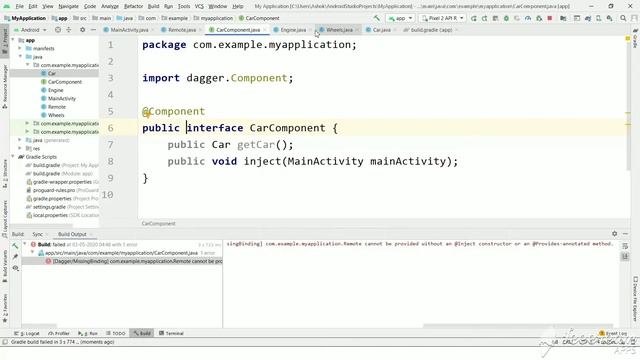This screenshot has height=360, width=640.
Task: Select CarComponent in the project tree
Action: (65, 82)
